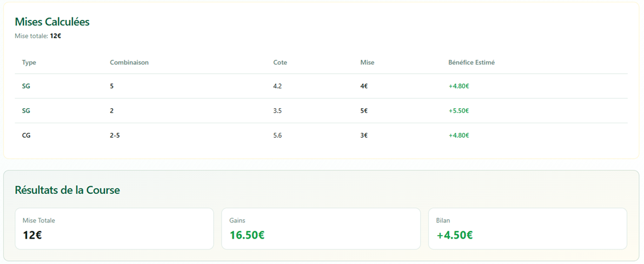Click the Type column header

pyautogui.click(x=29, y=62)
